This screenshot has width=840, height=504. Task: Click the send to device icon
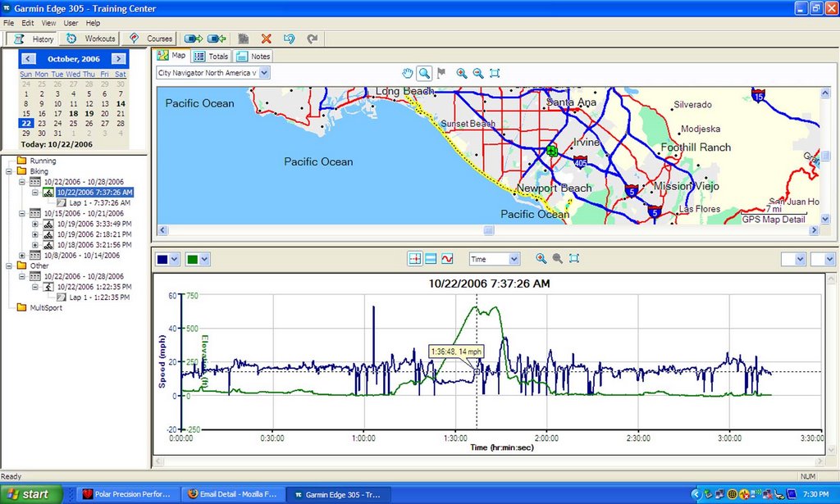[x=193, y=39]
